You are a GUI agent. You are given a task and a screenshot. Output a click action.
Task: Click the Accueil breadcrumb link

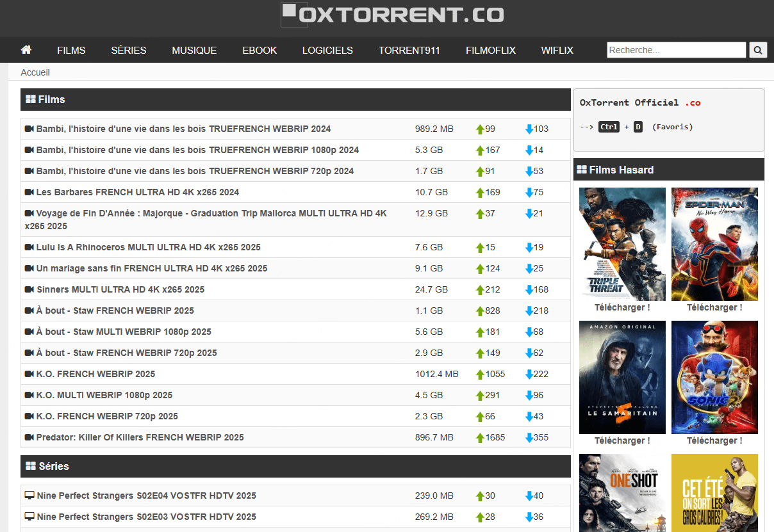pos(35,72)
